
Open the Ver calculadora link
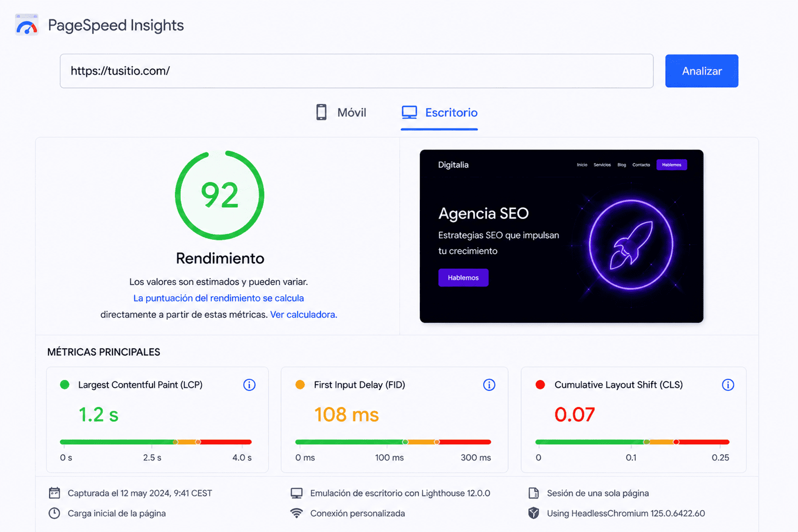tap(303, 314)
